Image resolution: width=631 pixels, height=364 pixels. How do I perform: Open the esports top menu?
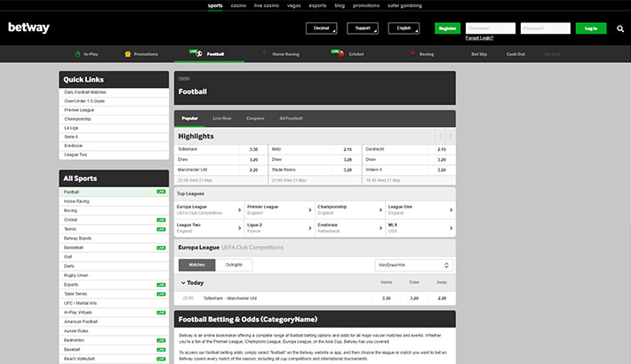coord(317,5)
